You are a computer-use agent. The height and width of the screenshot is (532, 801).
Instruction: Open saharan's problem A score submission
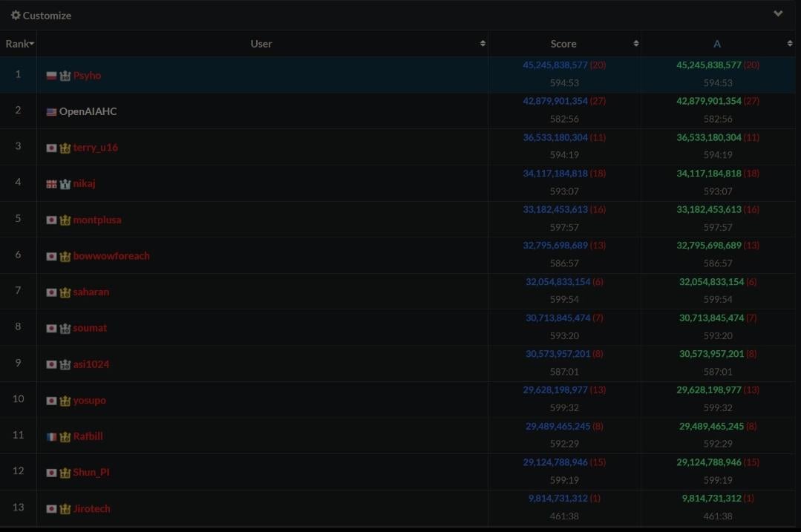(711, 282)
